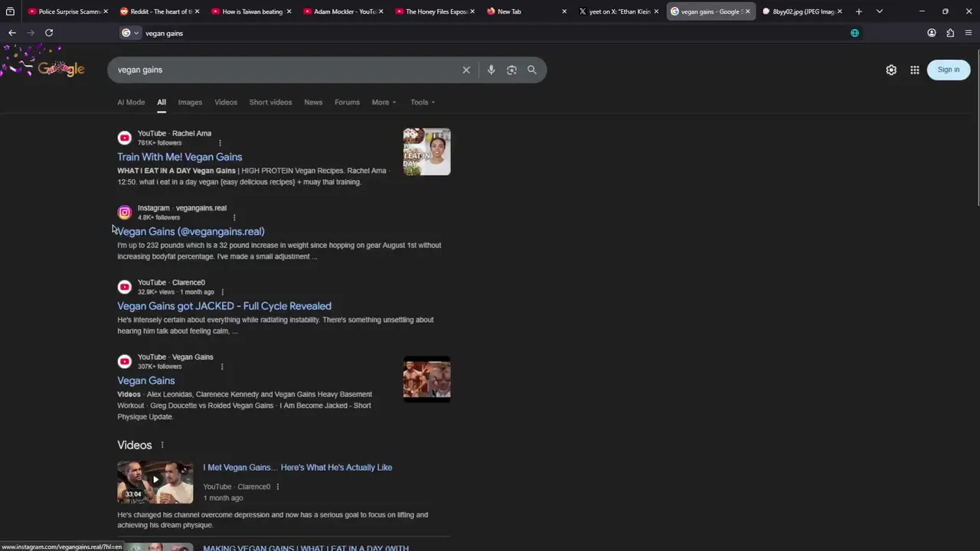
Task: Start voice search with the microphone icon
Action: tap(491, 70)
